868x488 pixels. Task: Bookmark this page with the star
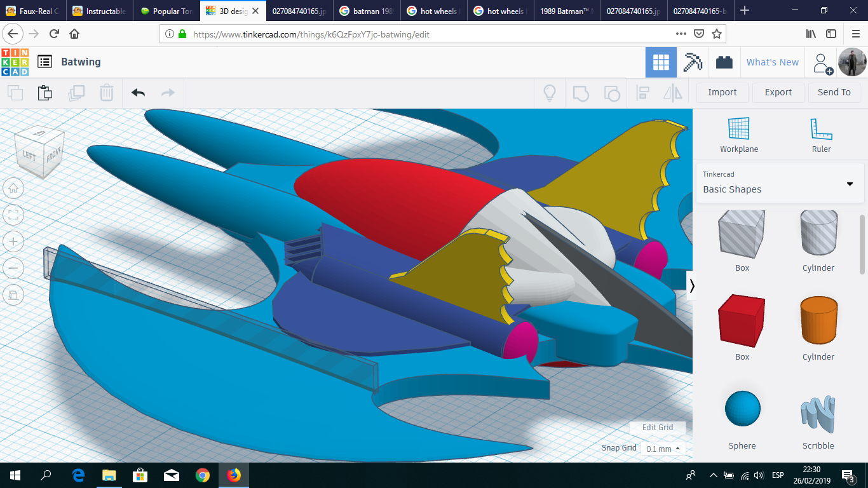716,34
